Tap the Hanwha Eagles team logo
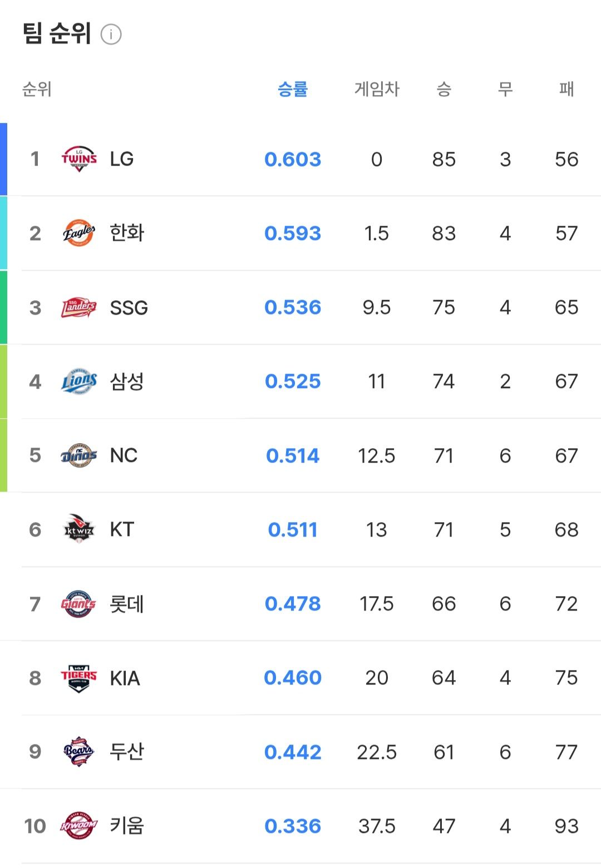Image resolution: width=601 pixels, height=868 pixels. click(78, 233)
